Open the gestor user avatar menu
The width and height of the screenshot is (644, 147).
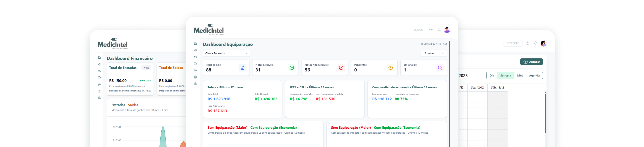(447, 30)
